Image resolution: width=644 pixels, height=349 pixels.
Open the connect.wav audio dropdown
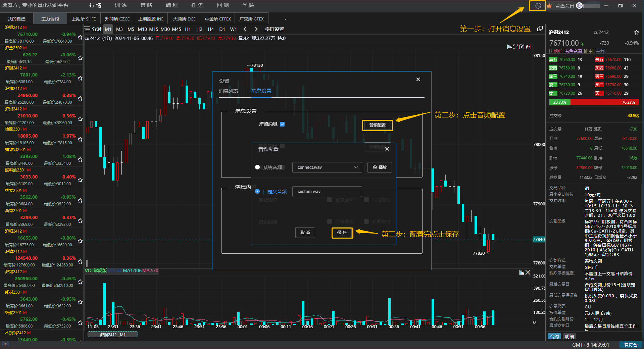[x=327, y=167]
